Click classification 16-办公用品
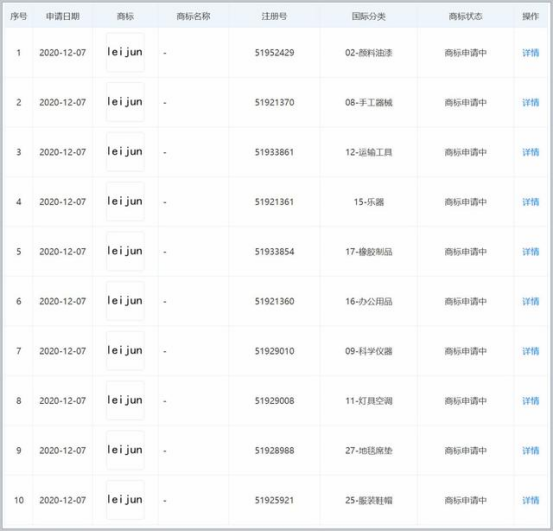Screen dimensions: 553x531 point(369,301)
